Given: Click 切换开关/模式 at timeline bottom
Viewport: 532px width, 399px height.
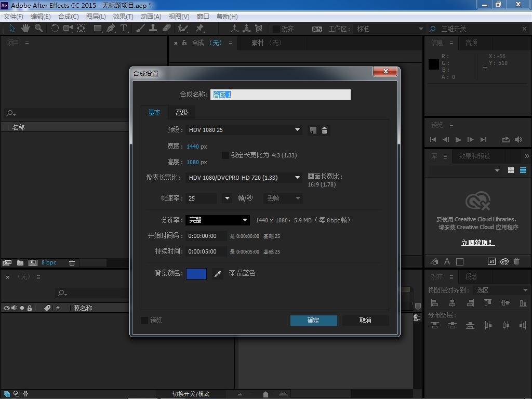Looking at the screenshot, I should point(191,394).
